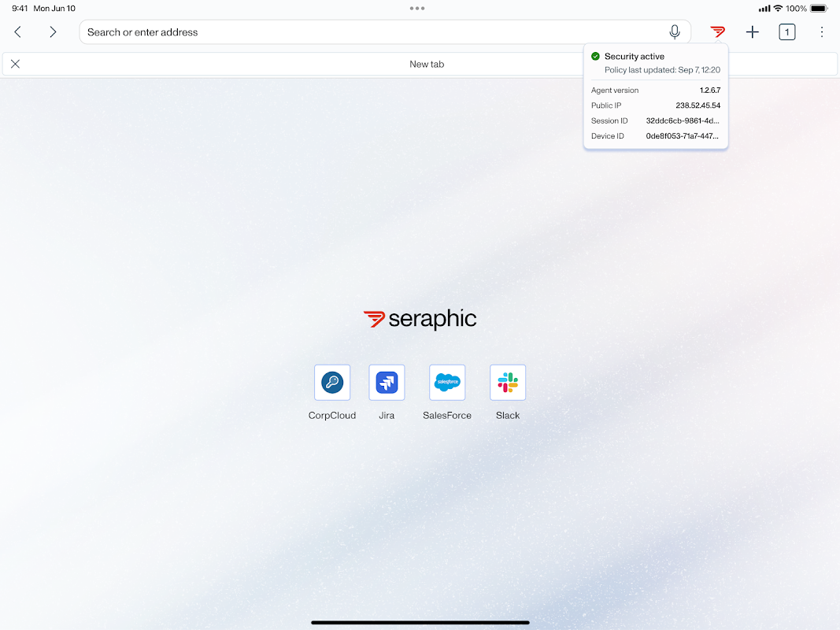Select the Device ID value 0de8f053-71a7
The image size is (840, 630).
click(x=683, y=136)
